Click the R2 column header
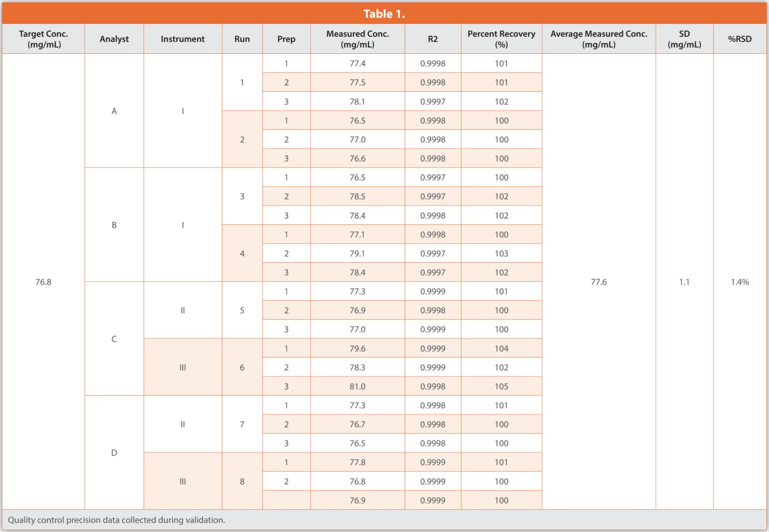The image size is (769, 532). (x=433, y=39)
